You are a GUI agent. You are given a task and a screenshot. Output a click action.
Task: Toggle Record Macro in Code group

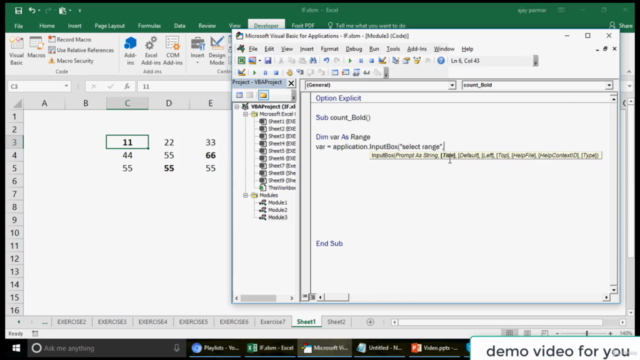tap(70, 40)
